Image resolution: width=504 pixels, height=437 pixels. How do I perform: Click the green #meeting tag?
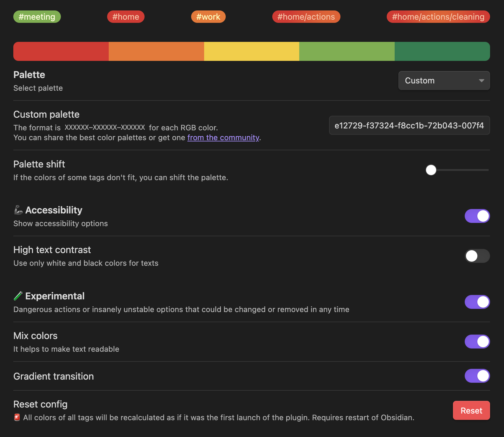click(37, 17)
